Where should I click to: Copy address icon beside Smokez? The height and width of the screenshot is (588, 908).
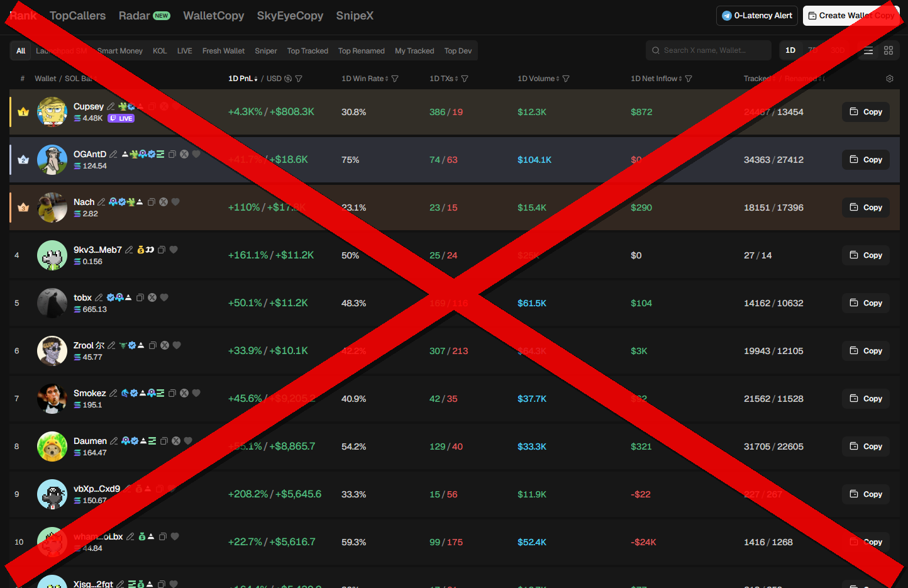(x=172, y=393)
